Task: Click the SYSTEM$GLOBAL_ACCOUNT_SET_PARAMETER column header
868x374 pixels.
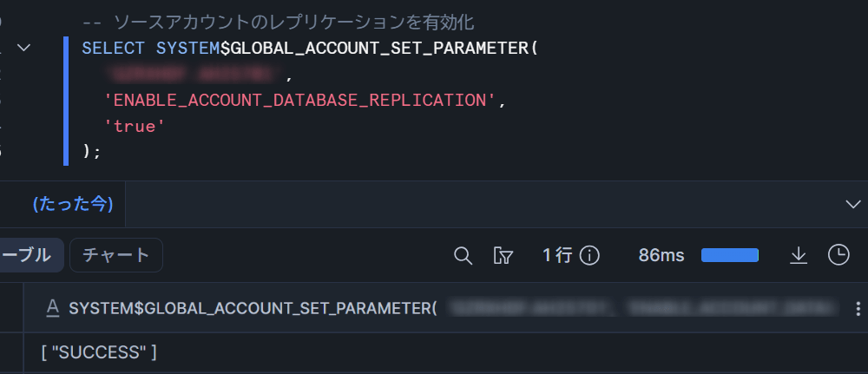Action: click(x=252, y=308)
